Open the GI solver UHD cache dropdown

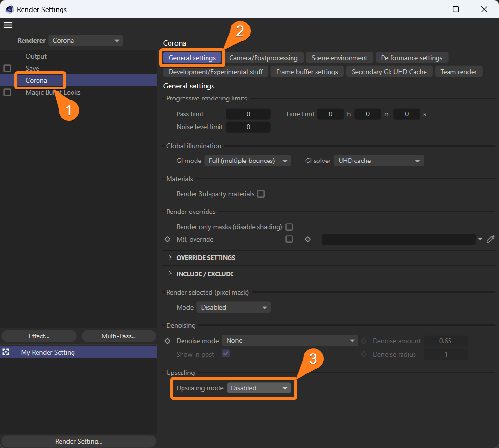tap(379, 161)
